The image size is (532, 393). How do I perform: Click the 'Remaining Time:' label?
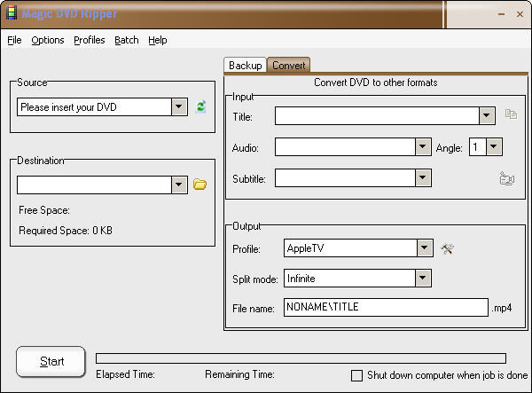[239, 374]
